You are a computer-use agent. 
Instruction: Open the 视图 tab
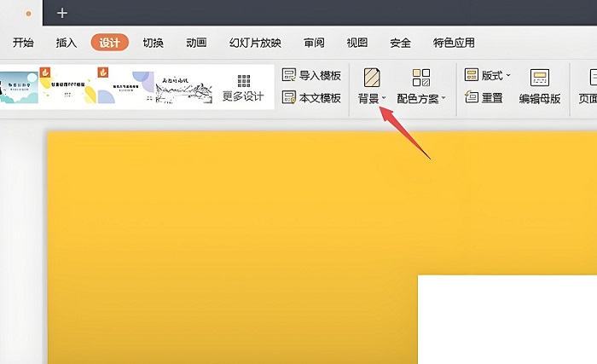[357, 43]
